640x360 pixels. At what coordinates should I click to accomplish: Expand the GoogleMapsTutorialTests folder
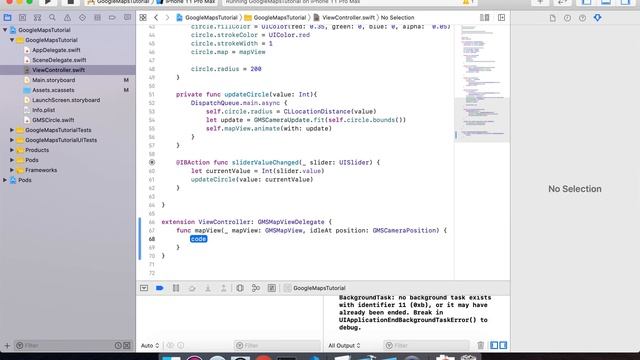12,130
